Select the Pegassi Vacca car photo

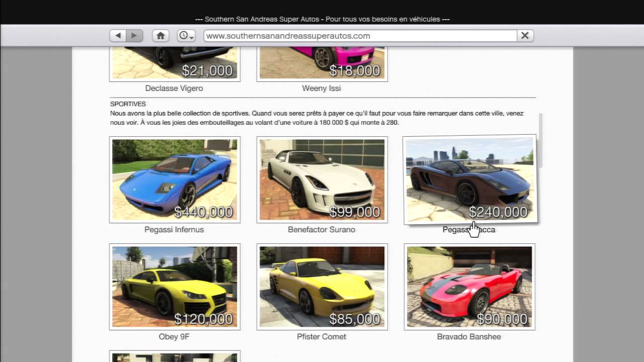coord(470,179)
